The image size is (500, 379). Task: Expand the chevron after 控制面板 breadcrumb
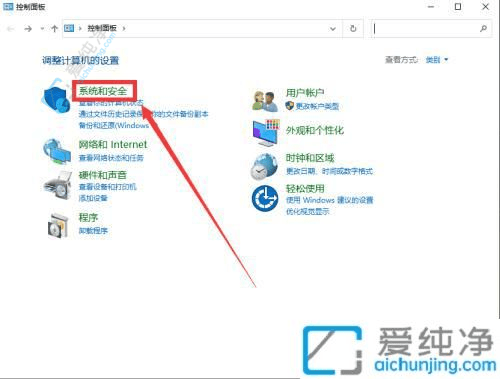coord(124,28)
